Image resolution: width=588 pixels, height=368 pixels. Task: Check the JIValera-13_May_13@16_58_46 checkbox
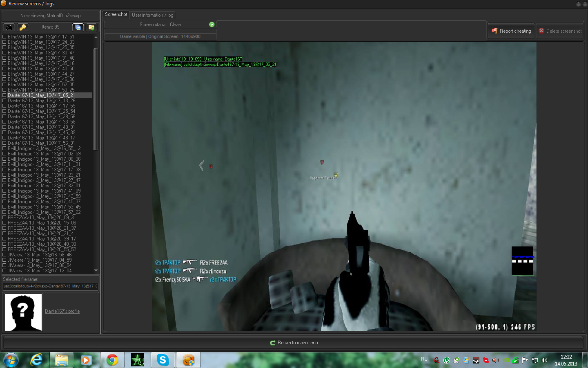(x=4, y=255)
